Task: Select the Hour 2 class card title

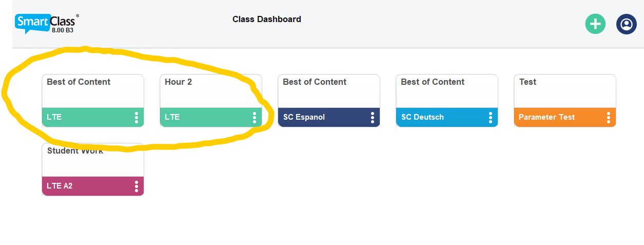Action: tap(178, 82)
